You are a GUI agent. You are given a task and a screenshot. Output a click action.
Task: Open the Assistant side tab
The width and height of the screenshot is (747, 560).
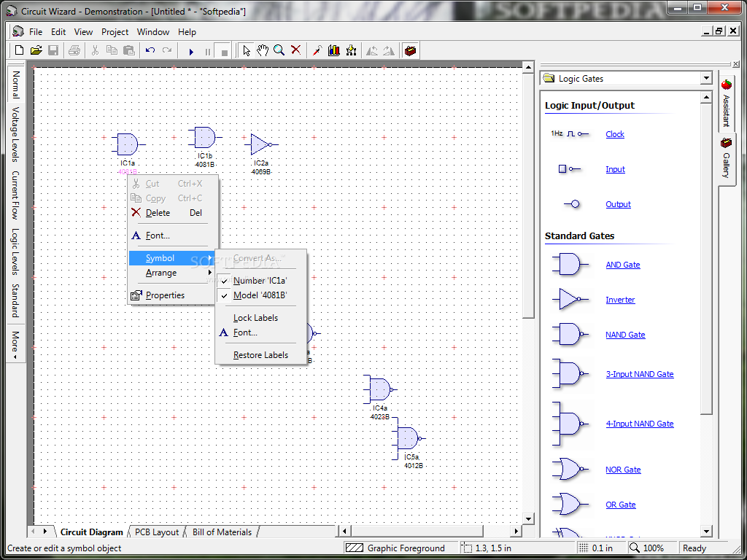pyautogui.click(x=726, y=104)
